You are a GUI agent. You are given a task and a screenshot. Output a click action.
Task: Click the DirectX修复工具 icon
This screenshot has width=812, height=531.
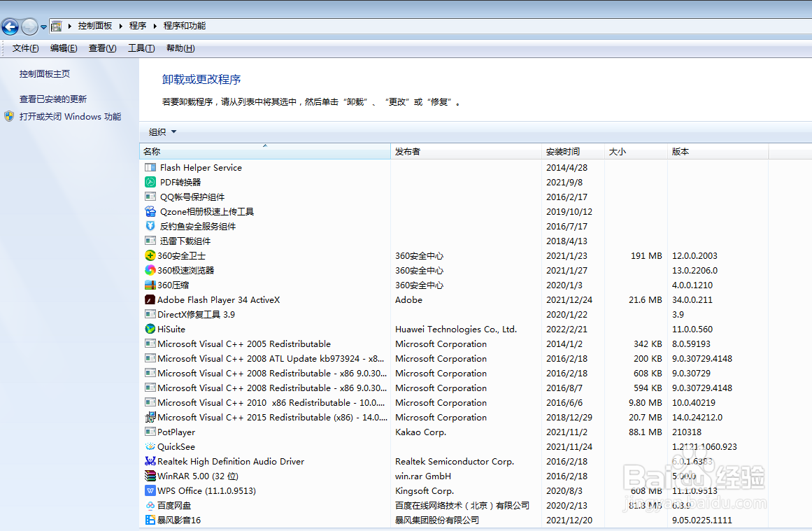point(150,314)
